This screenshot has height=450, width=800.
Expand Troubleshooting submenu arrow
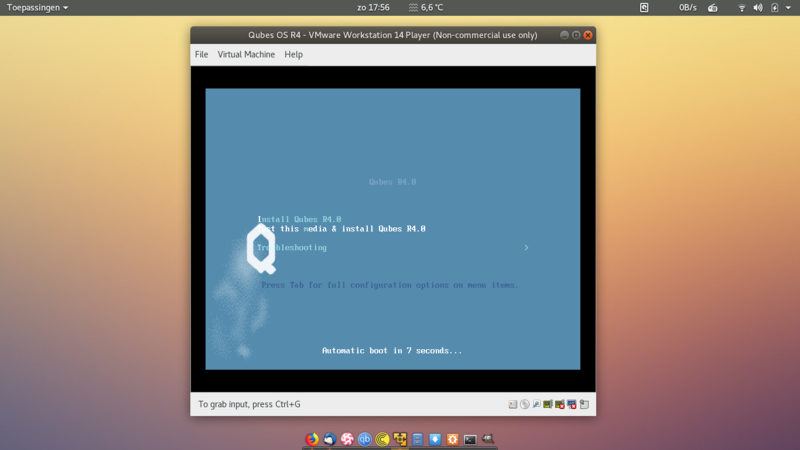pos(526,247)
